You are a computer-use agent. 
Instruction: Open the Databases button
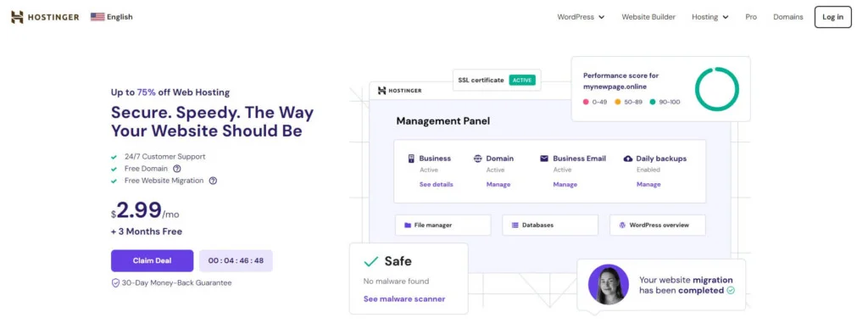click(x=550, y=226)
